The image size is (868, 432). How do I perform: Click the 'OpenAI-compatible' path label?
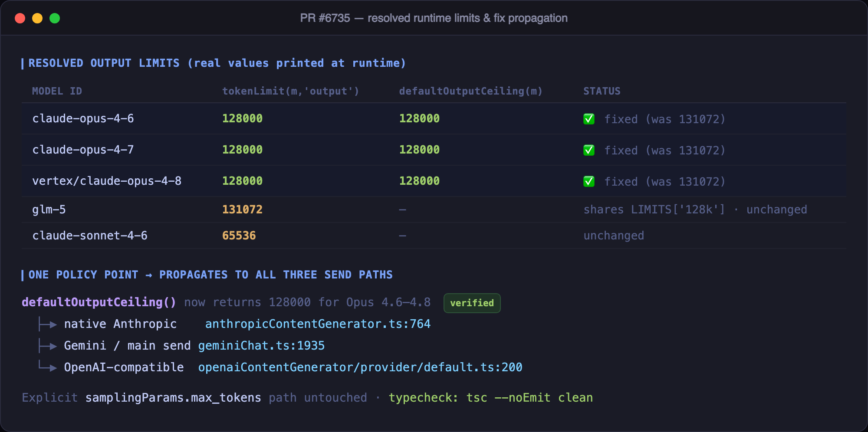(124, 367)
